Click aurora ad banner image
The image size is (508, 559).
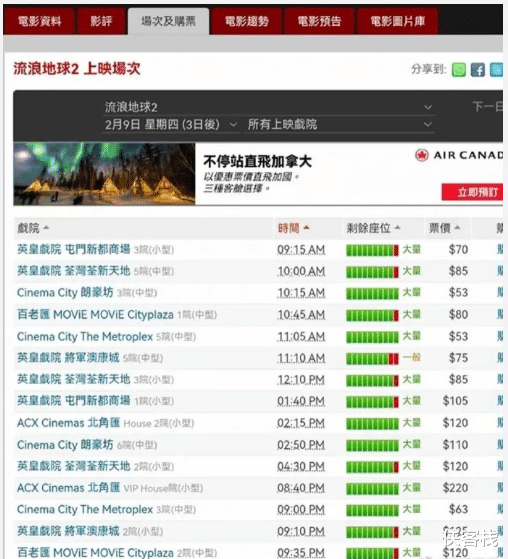[x=104, y=174]
